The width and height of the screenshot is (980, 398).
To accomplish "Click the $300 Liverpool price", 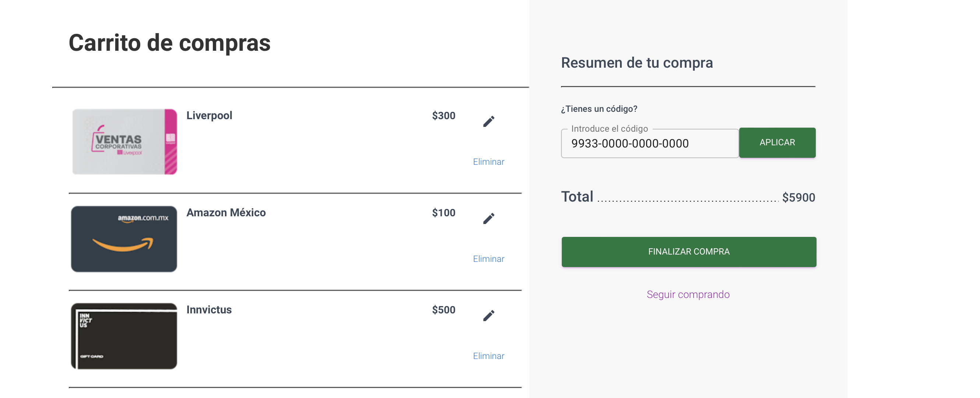I will pyautogui.click(x=444, y=116).
